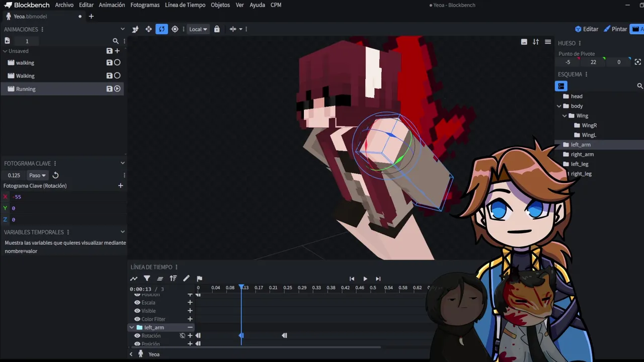Open search in Animaciones panel
This screenshot has height=362, width=644.
[115, 41]
